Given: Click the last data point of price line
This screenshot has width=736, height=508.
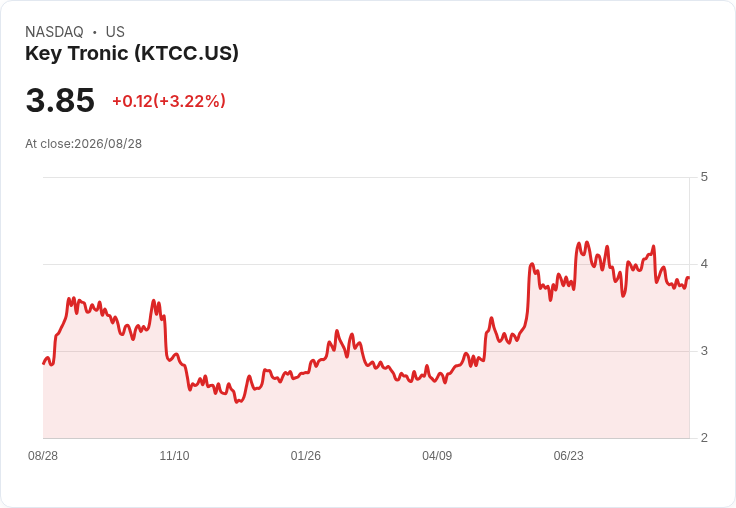Looking at the screenshot, I should pos(689,277).
